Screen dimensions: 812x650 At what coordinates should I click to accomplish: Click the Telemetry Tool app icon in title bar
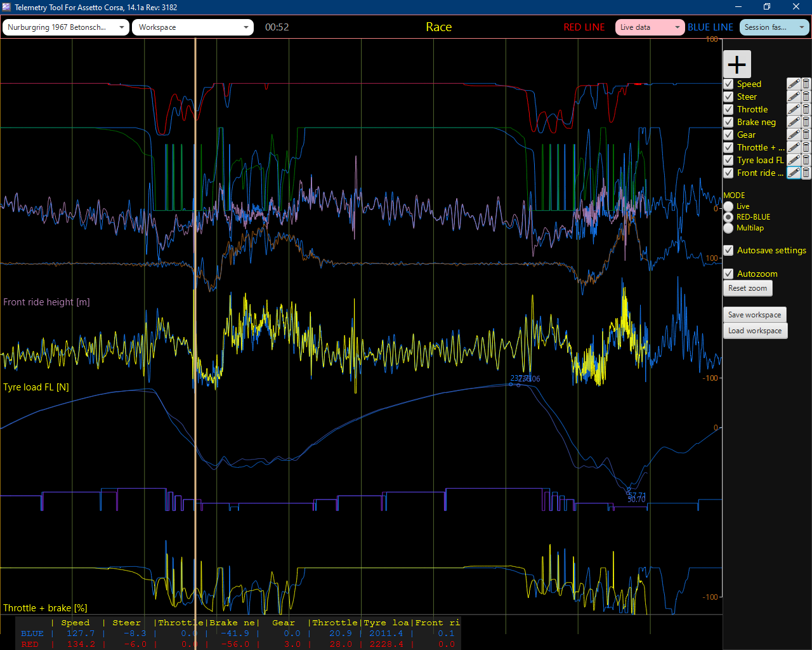pyautogui.click(x=6, y=7)
